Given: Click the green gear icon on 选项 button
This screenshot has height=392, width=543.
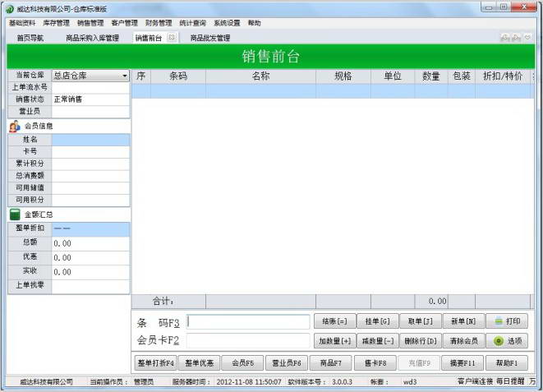Looking at the screenshot, I should pyautogui.click(x=499, y=341).
